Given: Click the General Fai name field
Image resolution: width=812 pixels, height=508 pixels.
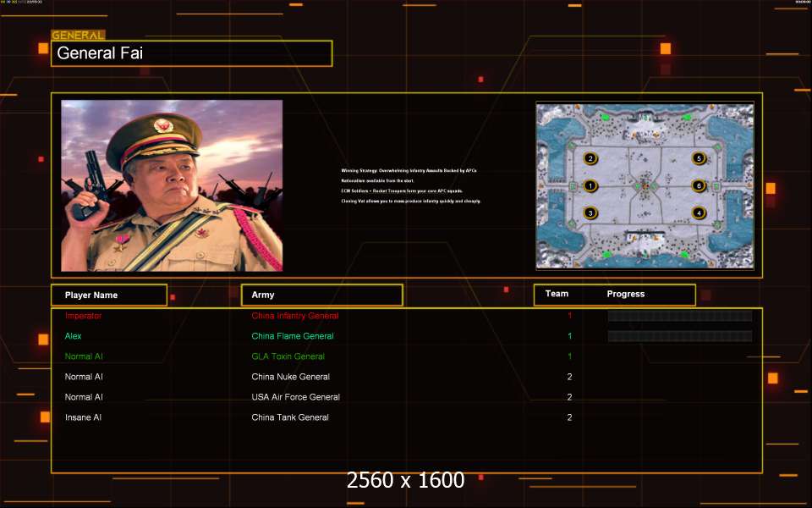Looking at the screenshot, I should coord(192,53).
